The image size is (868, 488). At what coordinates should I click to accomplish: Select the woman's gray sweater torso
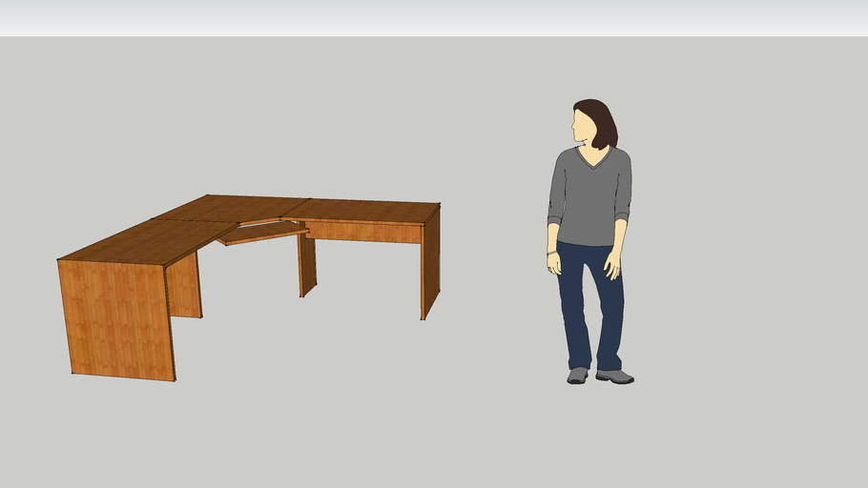click(x=589, y=198)
